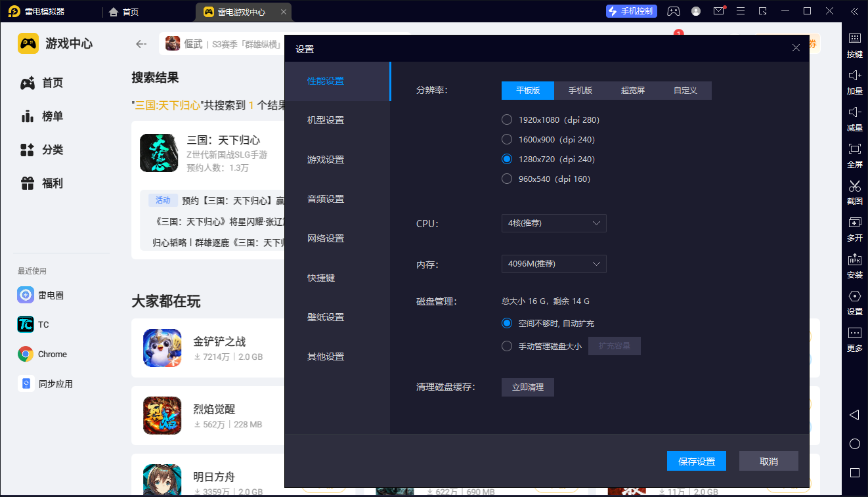This screenshot has height=497, width=868.
Task: Open the 网络设置 settings section
Action: point(326,238)
